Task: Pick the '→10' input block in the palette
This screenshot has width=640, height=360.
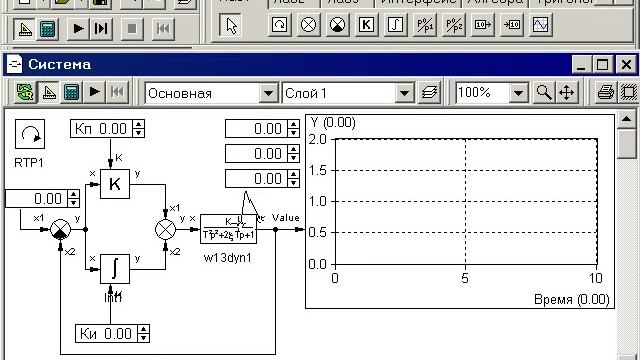Action: point(512,25)
